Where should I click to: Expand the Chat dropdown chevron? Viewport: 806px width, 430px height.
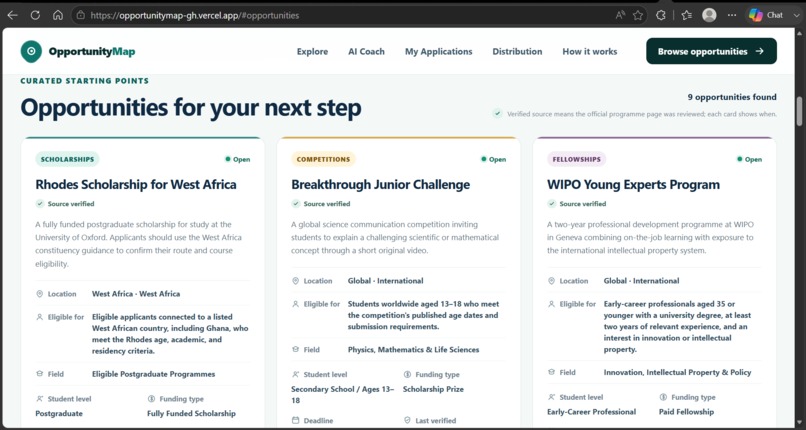(x=797, y=15)
